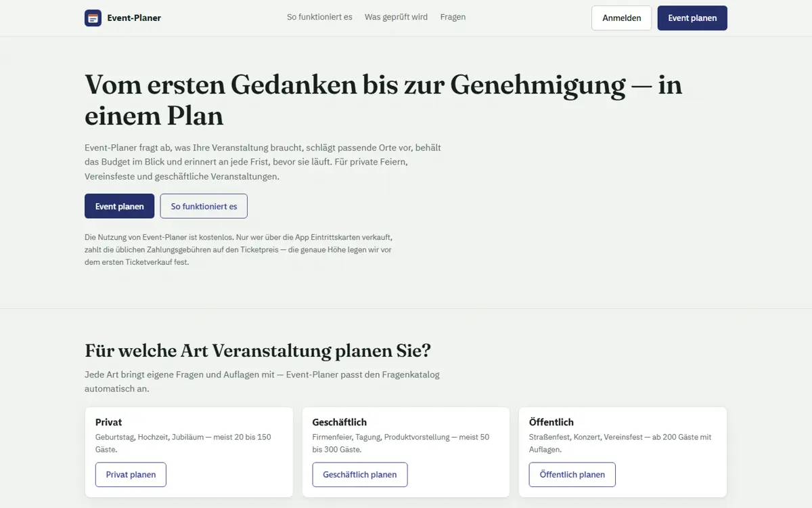This screenshot has width=812, height=508.
Task: Open the "So funktioniert es" navigation link
Action: click(319, 17)
